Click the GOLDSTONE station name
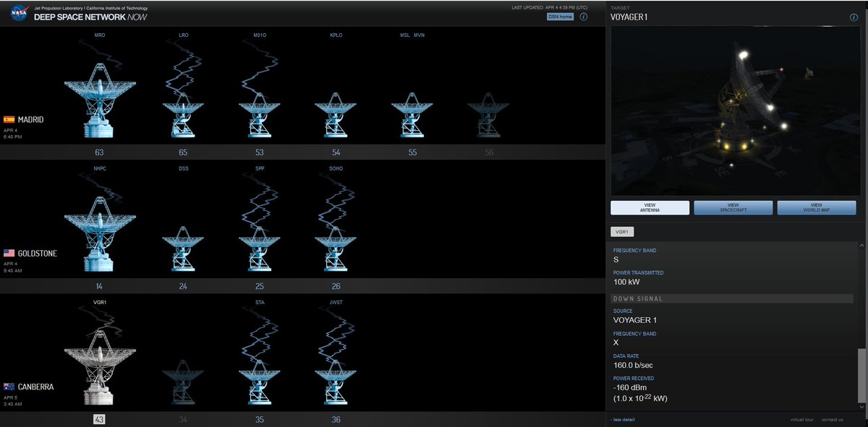This screenshot has height=427, width=868. pyautogui.click(x=38, y=254)
